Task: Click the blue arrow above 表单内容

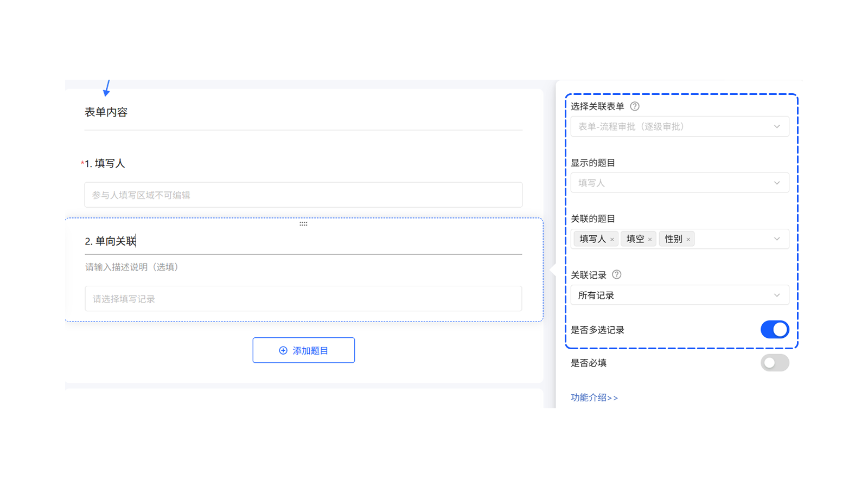Action: click(x=106, y=88)
